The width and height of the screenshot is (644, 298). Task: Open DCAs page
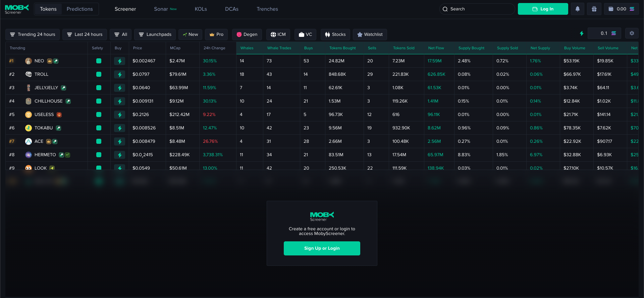pos(232,9)
